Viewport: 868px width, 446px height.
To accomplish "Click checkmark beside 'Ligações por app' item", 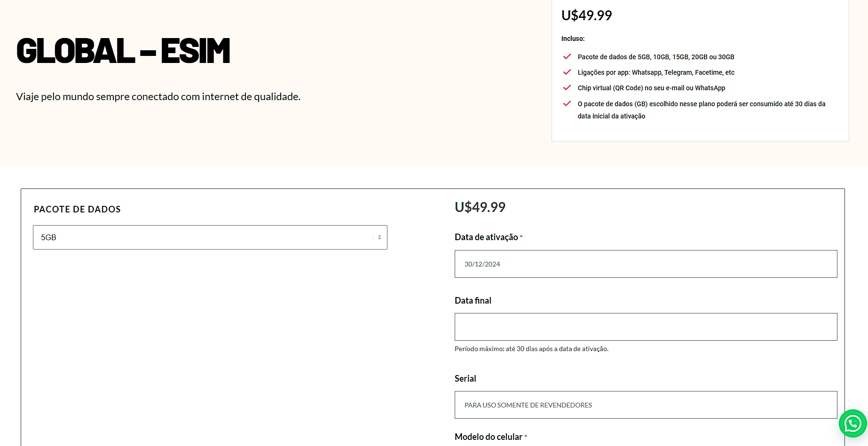I will pyautogui.click(x=567, y=72).
